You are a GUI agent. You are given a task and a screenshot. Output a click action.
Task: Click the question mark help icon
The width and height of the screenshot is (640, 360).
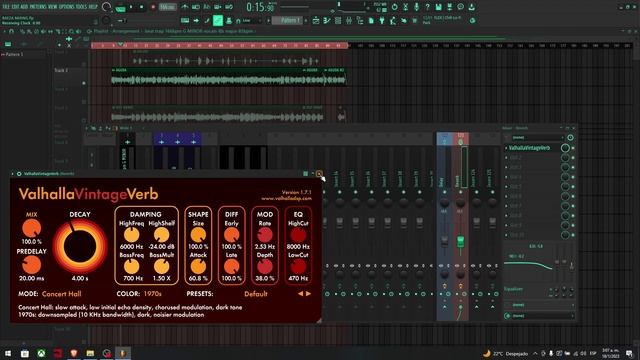coord(427,7)
